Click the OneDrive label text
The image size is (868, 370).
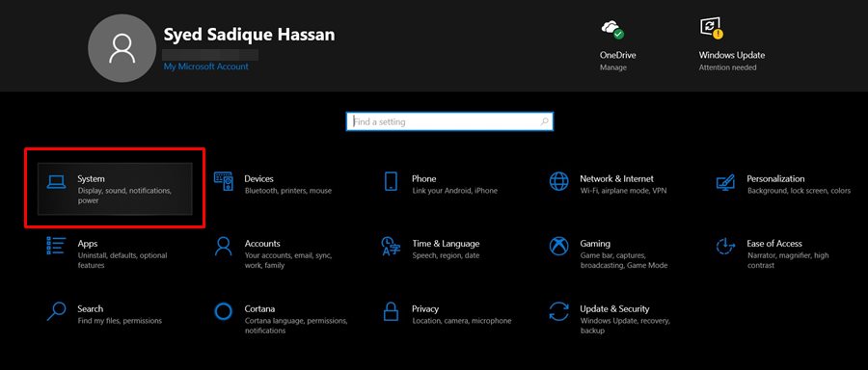pyautogui.click(x=618, y=55)
